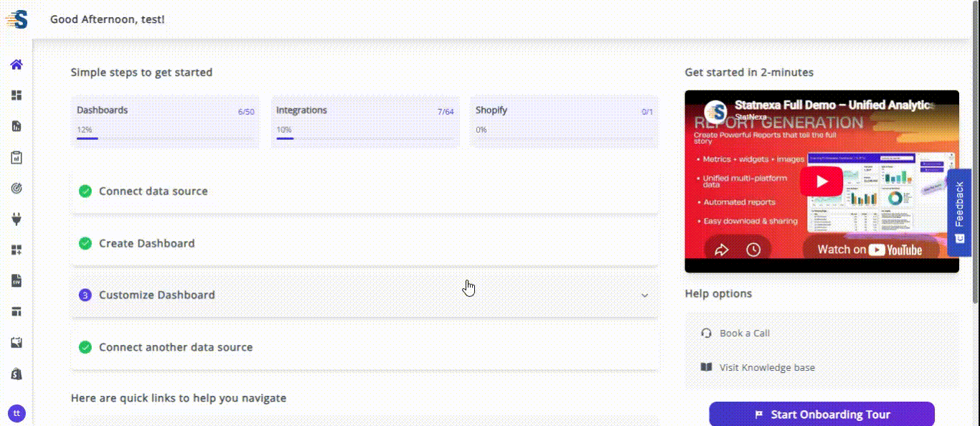Image resolution: width=980 pixels, height=426 pixels.
Task: Click the 'Simple steps to get started' heading
Action: click(x=141, y=72)
